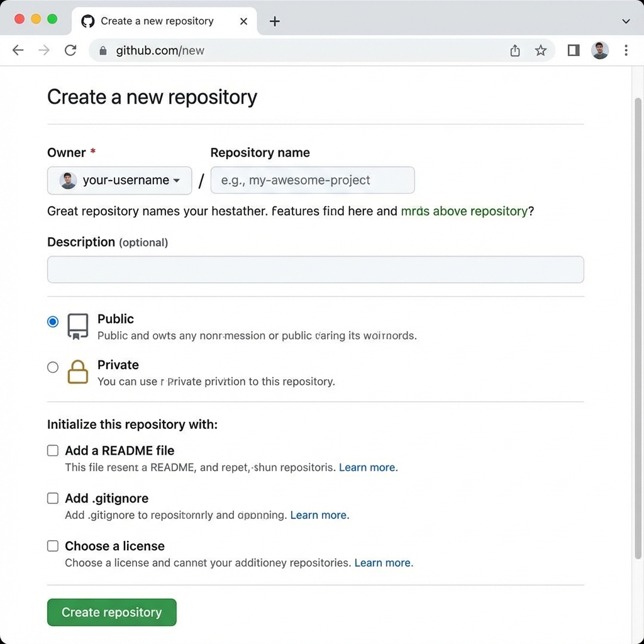Click the Create repository button
This screenshot has height=644, width=644.
coord(111,612)
